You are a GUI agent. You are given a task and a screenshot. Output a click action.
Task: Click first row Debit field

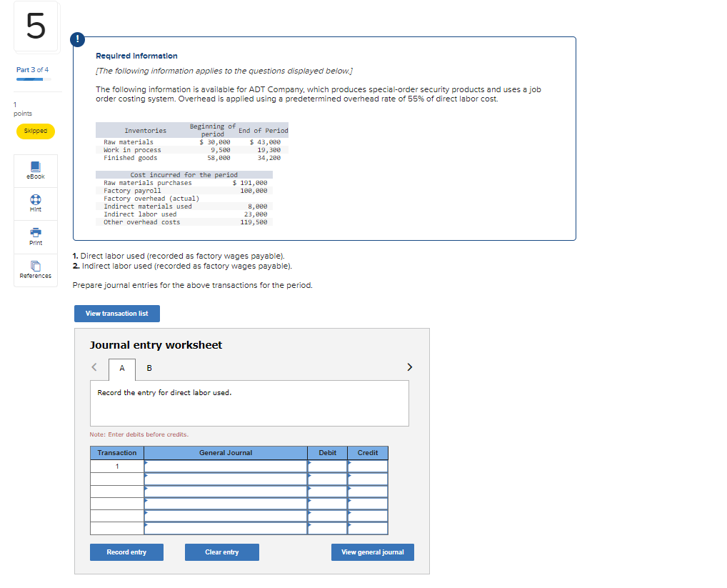pyautogui.click(x=328, y=467)
